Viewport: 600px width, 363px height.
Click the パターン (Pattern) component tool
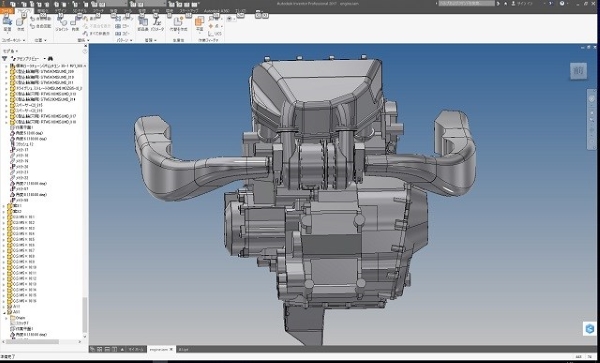(x=125, y=18)
